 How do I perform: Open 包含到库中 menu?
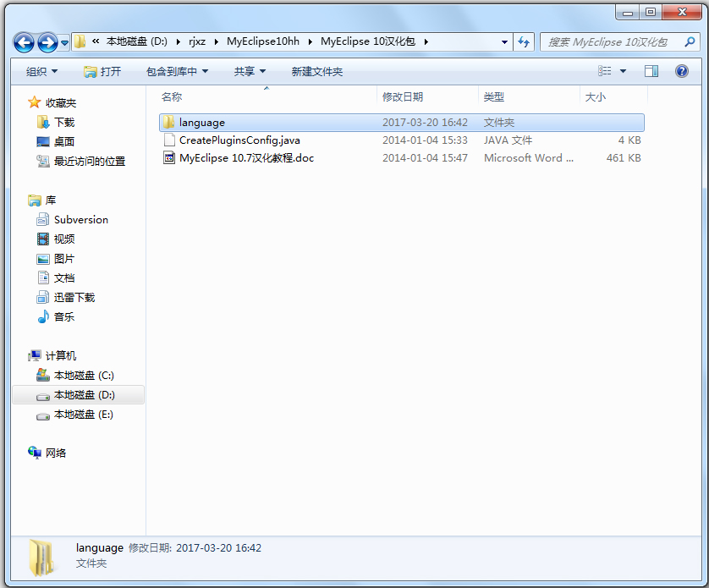point(177,71)
